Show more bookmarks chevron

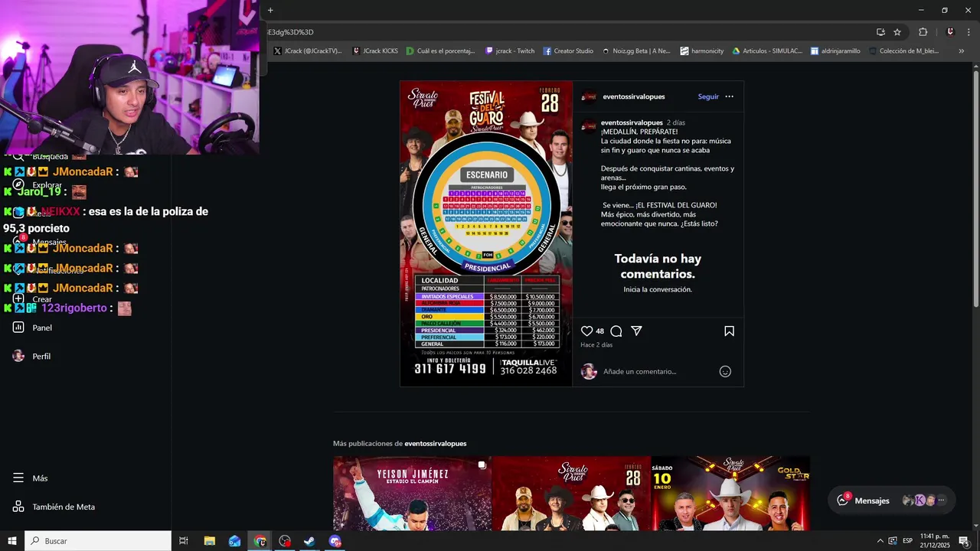point(962,51)
